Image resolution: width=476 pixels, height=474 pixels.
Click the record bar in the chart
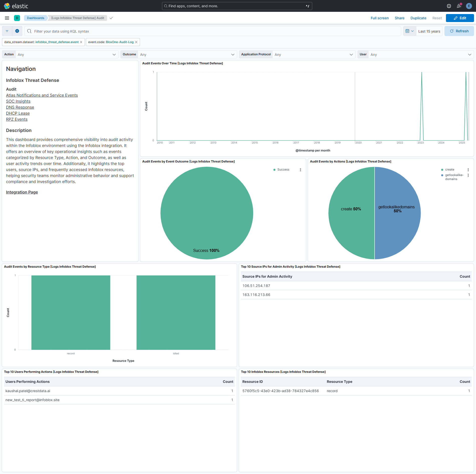coord(71,312)
